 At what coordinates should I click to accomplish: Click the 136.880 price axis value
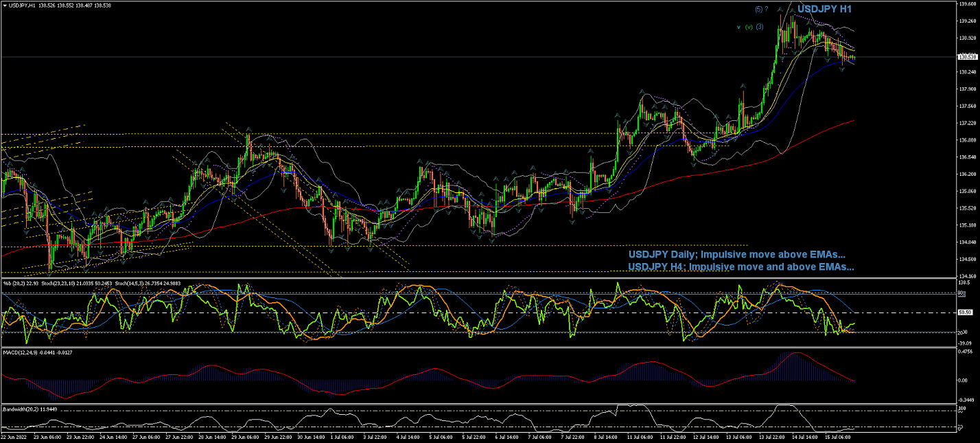(x=966, y=140)
